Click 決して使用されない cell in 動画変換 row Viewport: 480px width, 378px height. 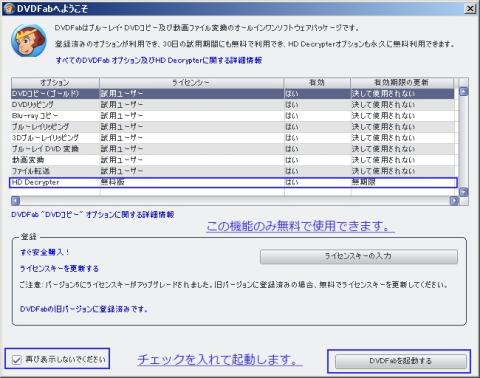[x=402, y=160]
